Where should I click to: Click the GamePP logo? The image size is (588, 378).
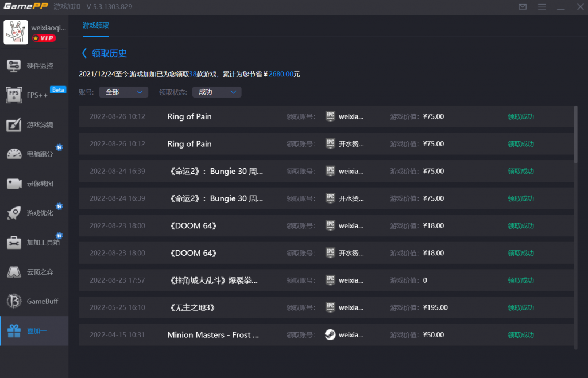tap(25, 6)
